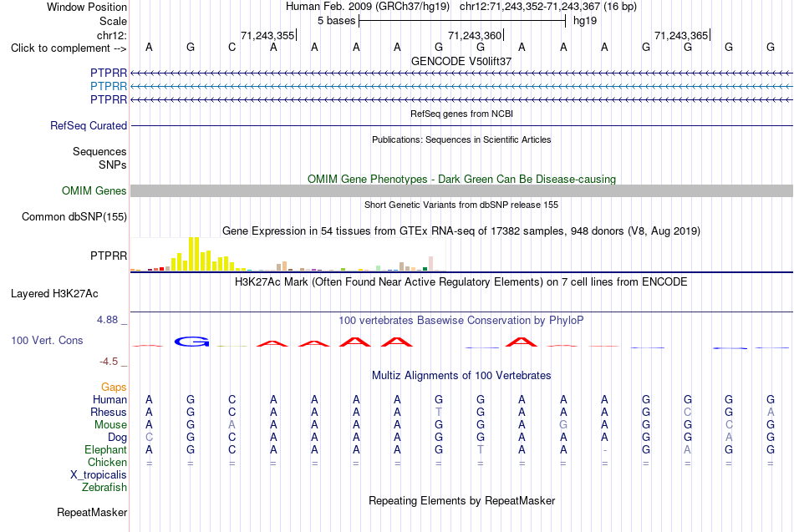The width and height of the screenshot is (794, 532).
Task: Click the 71,243,360 position marker
Action: pos(475,35)
